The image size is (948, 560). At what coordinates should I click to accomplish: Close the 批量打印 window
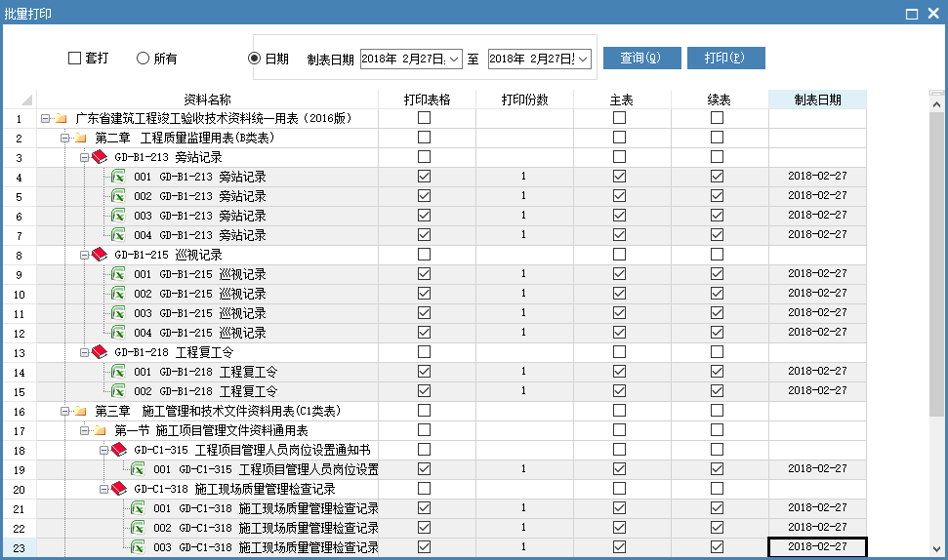[x=933, y=14]
